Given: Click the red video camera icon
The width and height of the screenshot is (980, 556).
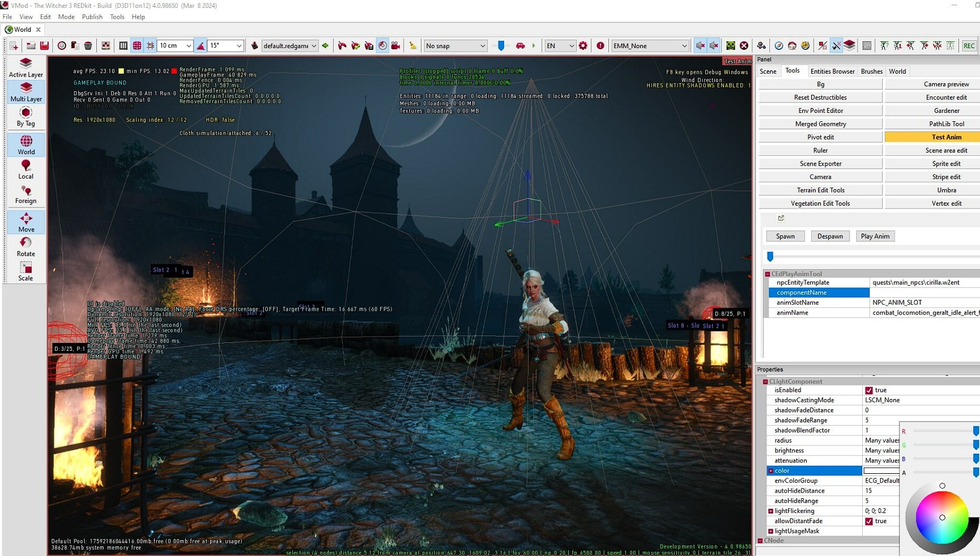Looking at the screenshot, I should 395,46.
